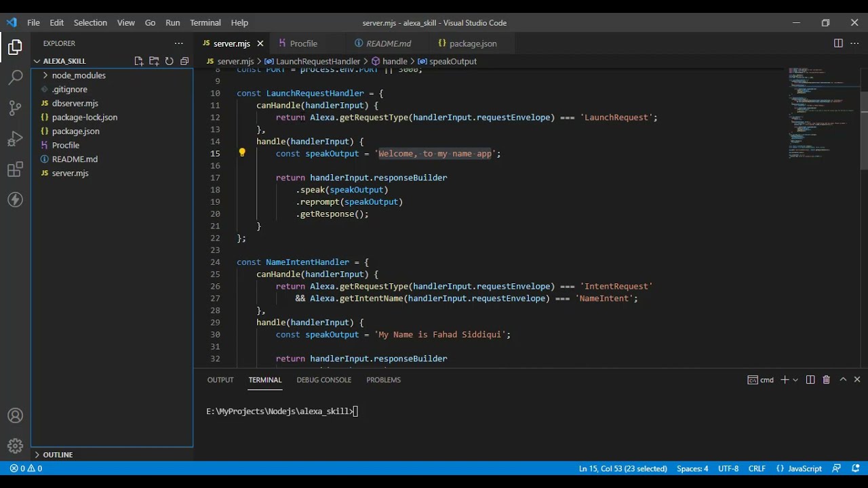The image size is (868, 488).
Task: Open errors and warnings count in status bar
Action: (26, 468)
